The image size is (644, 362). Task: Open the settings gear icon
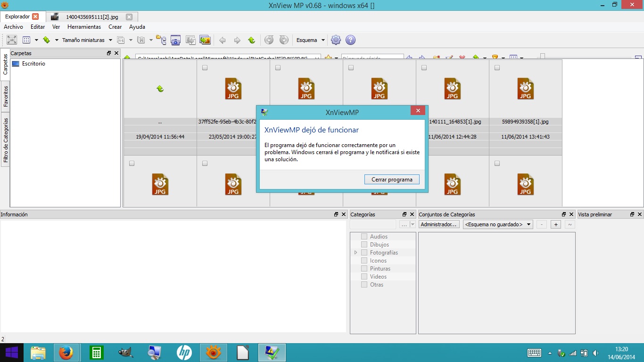pyautogui.click(x=336, y=40)
